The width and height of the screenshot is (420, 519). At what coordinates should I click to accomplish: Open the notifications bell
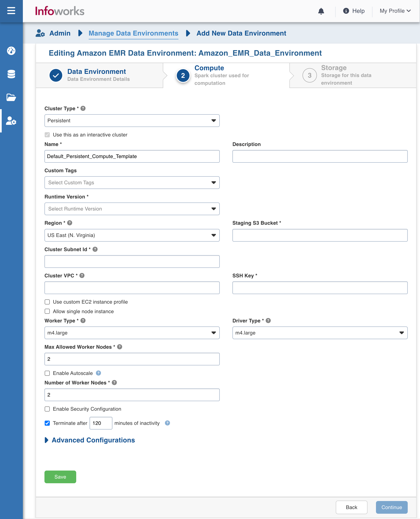pos(321,11)
